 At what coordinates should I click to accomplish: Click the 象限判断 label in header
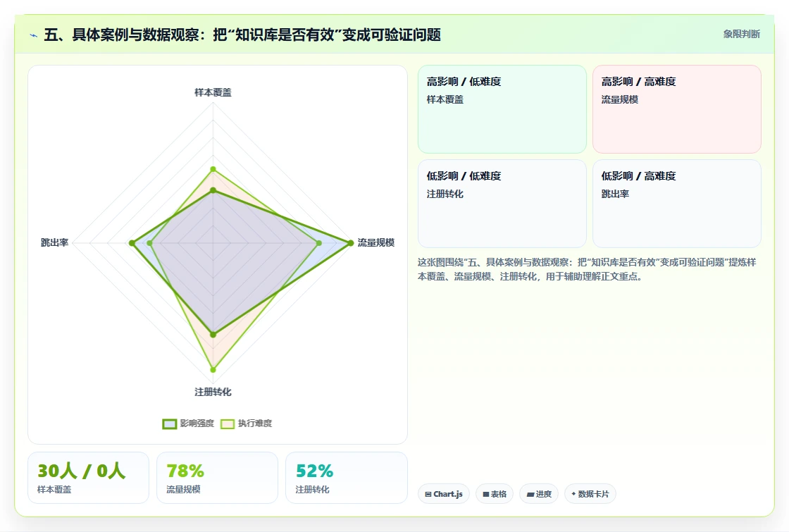(741, 35)
